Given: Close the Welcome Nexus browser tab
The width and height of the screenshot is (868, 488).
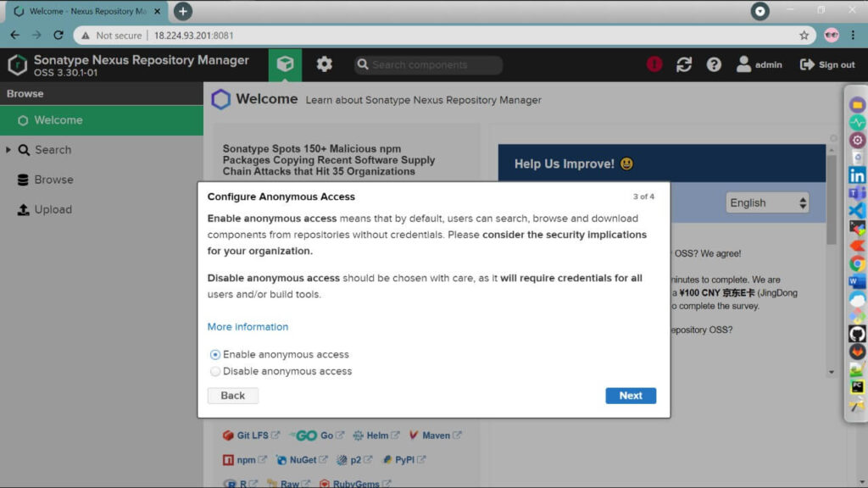Looking at the screenshot, I should [x=157, y=11].
